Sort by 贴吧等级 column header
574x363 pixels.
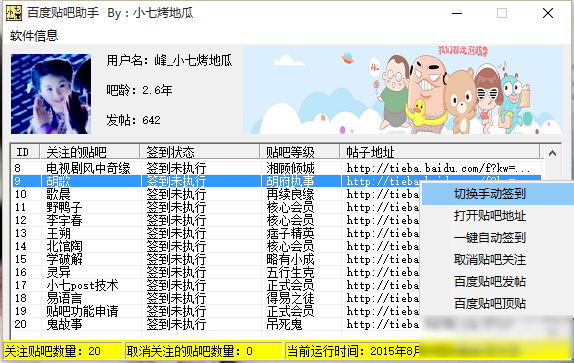point(300,152)
